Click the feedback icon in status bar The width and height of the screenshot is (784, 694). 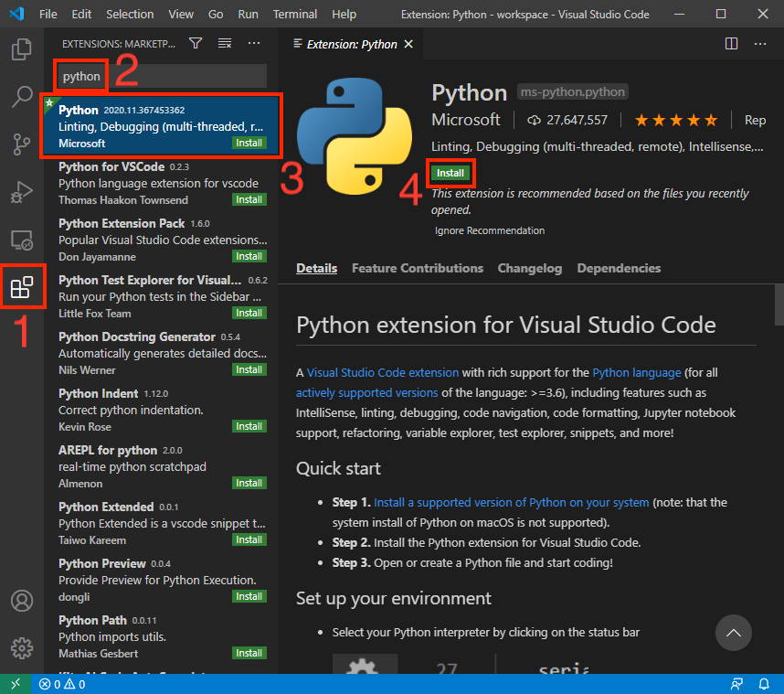tap(736, 684)
